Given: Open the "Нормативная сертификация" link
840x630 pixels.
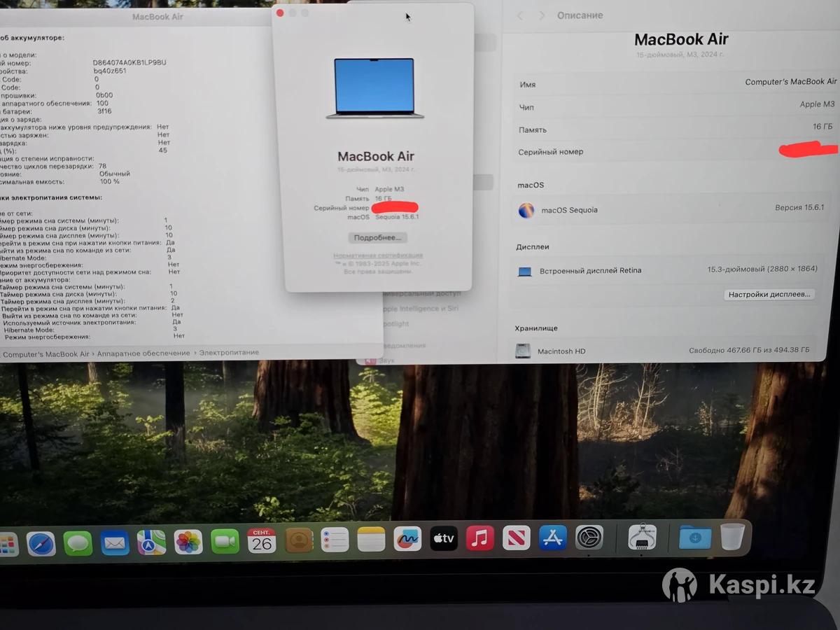Looking at the screenshot, I should pos(377,255).
